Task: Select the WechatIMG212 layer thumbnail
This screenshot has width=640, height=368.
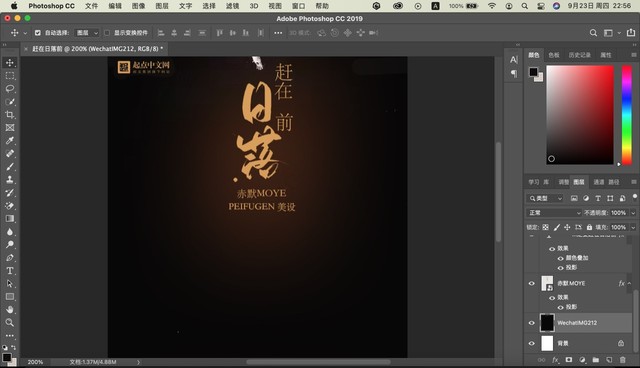Action: tap(547, 323)
